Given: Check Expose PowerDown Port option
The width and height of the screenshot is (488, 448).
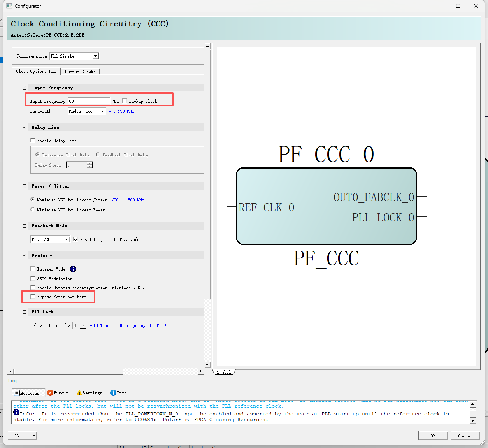Looking at the screenshot, I should coord(33,297).
